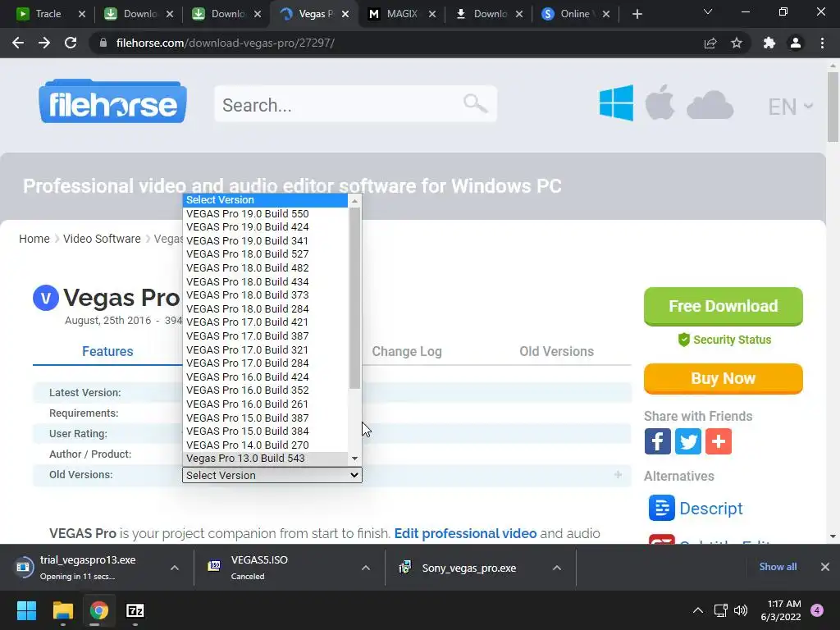
Task: Open the EN language dropdown
Action: pyautogui.click(x=790, y=107)
